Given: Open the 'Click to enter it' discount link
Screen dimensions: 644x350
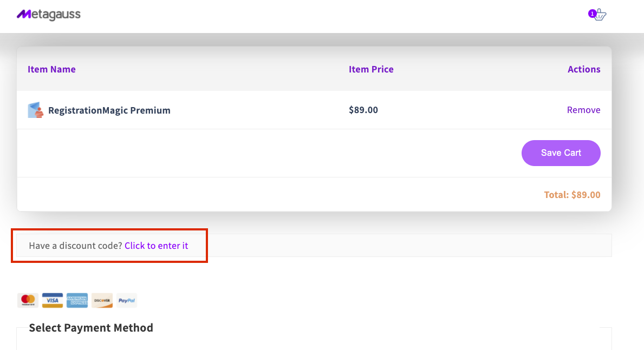Looking at the screenshot, I should tap(156, 246).
